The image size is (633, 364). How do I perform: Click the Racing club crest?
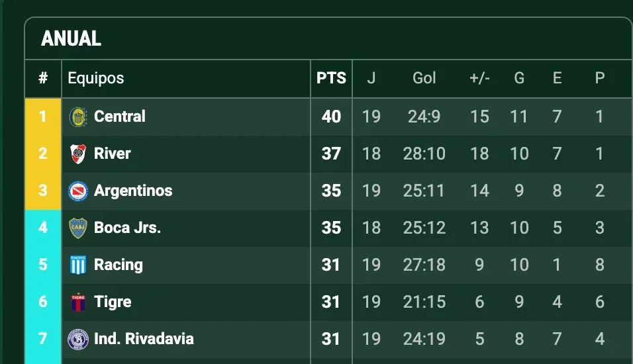[x=78, y=265]
